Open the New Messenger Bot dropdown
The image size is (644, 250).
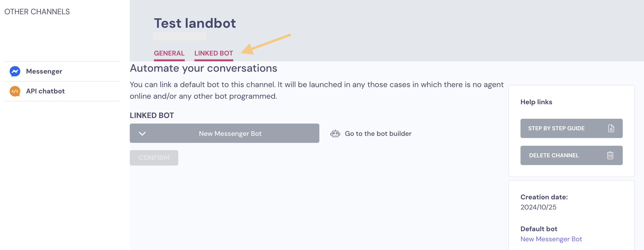(224, 133)
